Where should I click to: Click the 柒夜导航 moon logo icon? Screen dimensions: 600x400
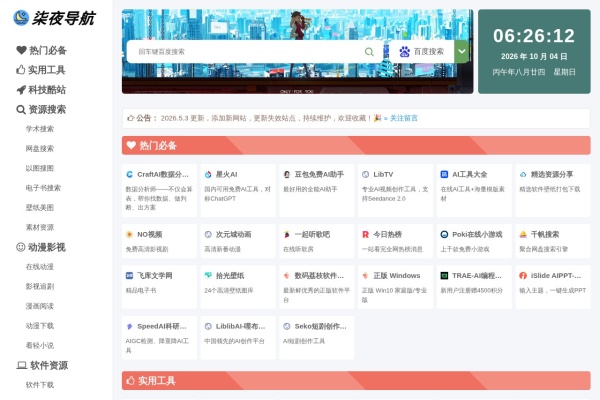[21, 18]
